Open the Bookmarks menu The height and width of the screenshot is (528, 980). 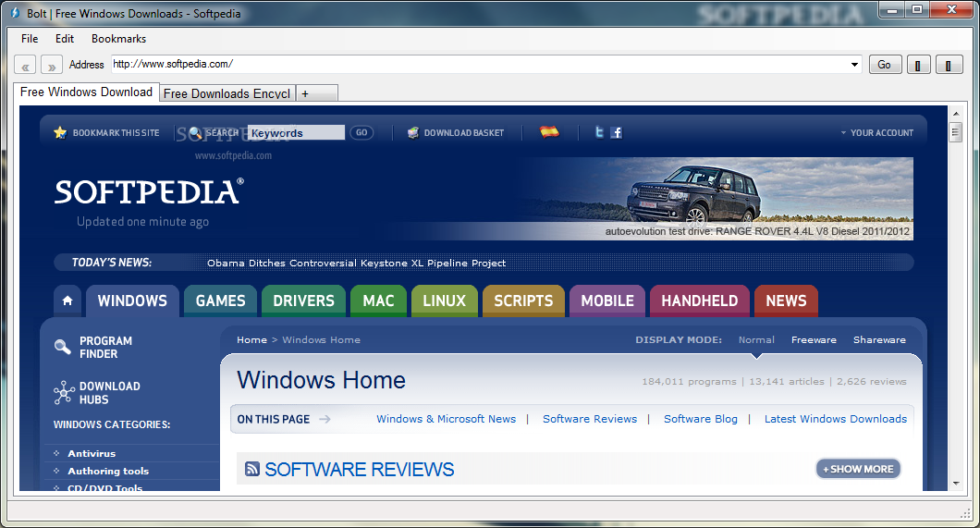[118, 39]
